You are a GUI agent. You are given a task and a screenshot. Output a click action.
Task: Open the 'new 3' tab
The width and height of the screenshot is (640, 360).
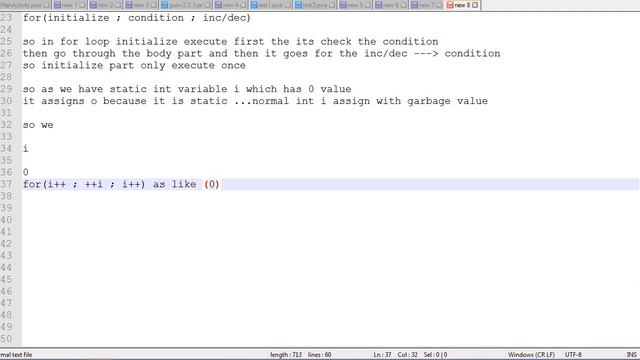[x=141, y=5]
